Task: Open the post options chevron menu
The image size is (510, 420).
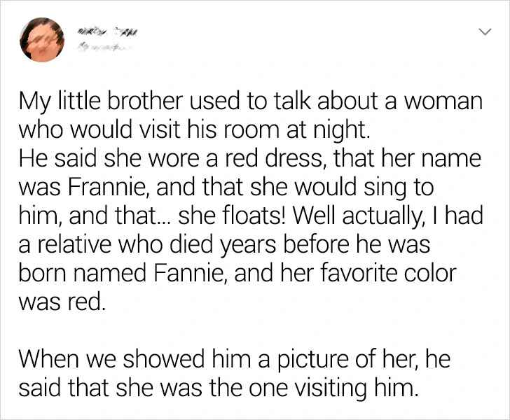Action: point(483,32)
